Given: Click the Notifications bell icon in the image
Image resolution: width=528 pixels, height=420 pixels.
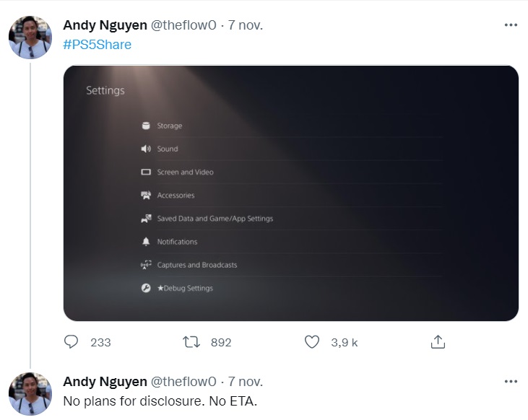Looking at the screenshot, I should coord(146,242).
